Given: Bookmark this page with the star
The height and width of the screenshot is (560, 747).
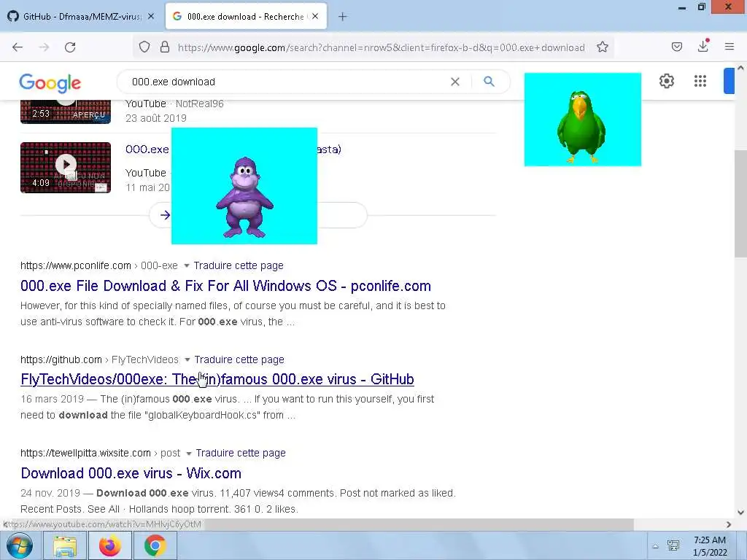Looking at the screenshot, I should (602, 47).
